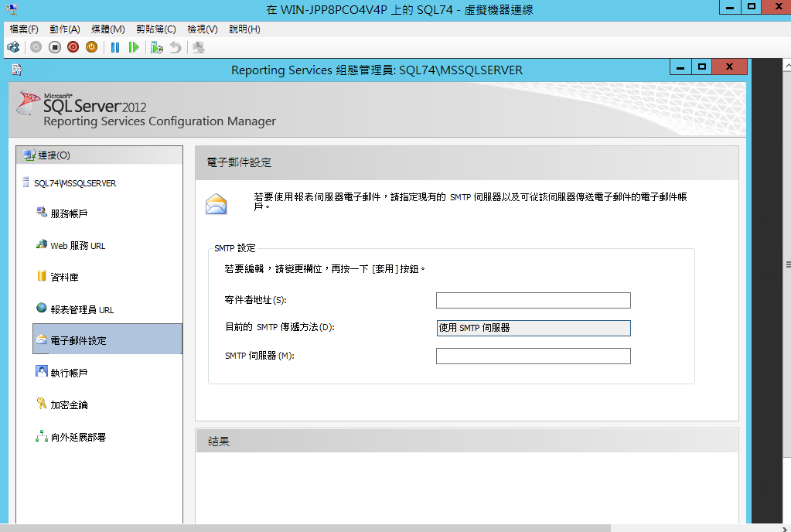791x532 pixels.
Task: Open the 向外延展部署 page
Action: (x=78, y=437)
